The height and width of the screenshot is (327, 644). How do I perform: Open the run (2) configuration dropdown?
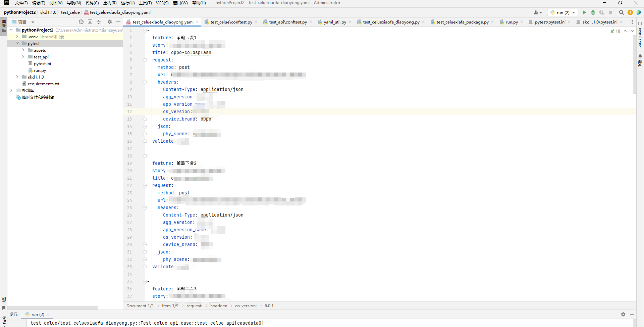(563, 12)
